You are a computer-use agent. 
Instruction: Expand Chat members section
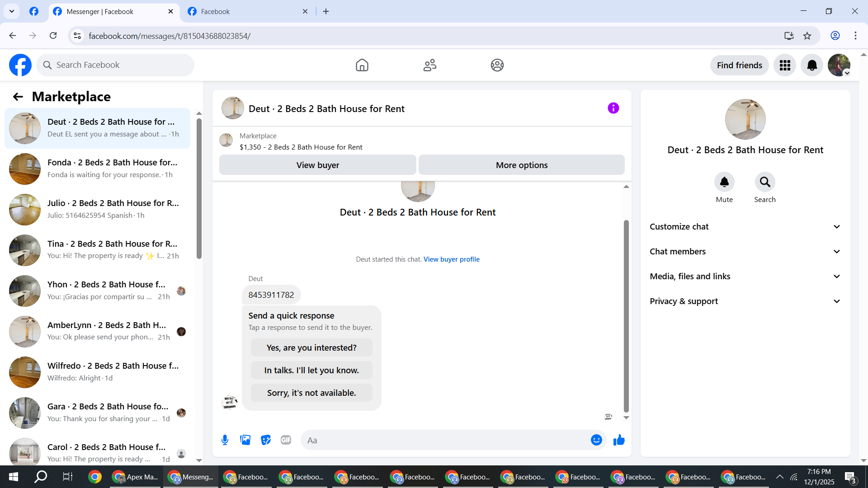pyautogui.click(x=745, y=252)
